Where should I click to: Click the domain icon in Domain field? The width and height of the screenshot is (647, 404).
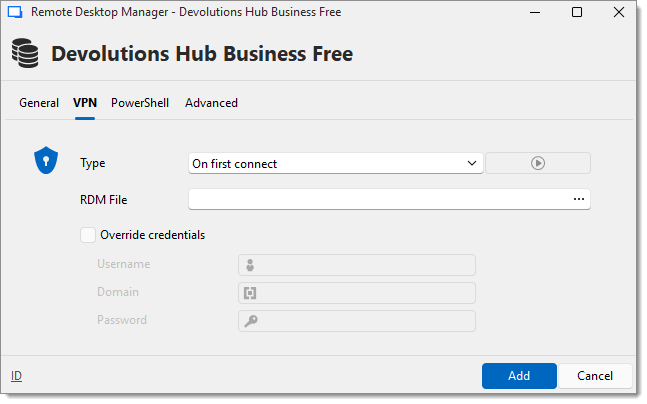(250, 293)
